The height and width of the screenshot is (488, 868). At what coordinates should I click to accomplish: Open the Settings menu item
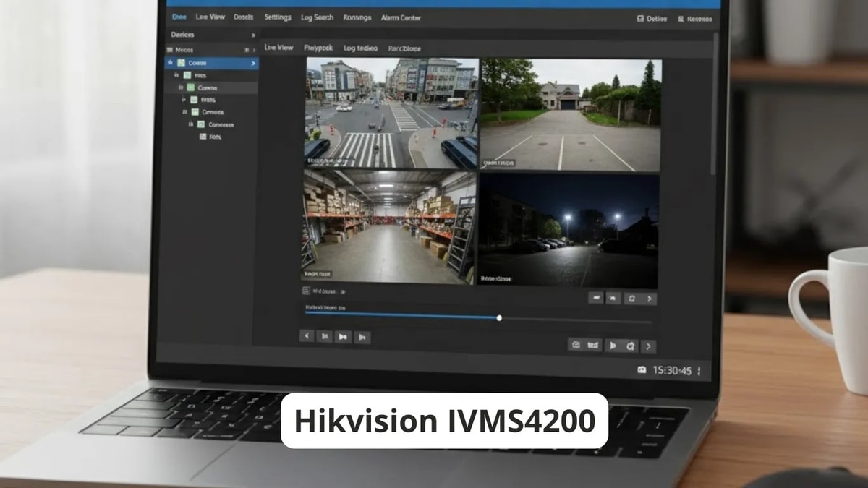point(277,17)
